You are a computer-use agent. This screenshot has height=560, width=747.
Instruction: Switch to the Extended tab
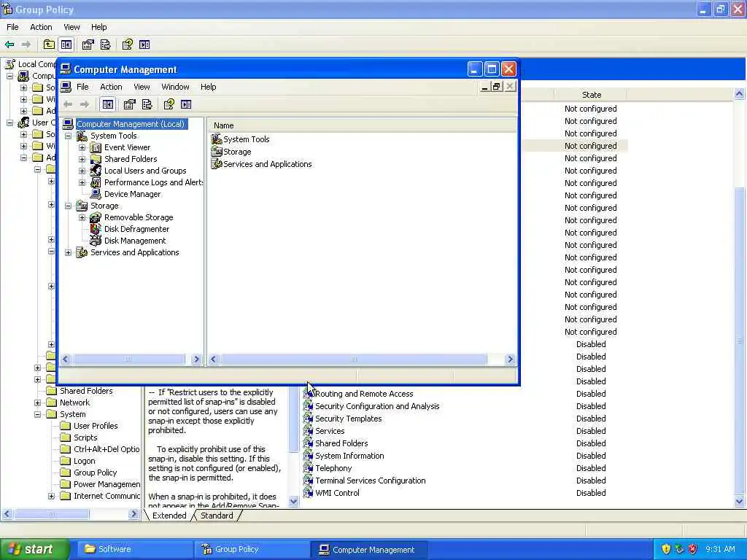tap(169, 516)
